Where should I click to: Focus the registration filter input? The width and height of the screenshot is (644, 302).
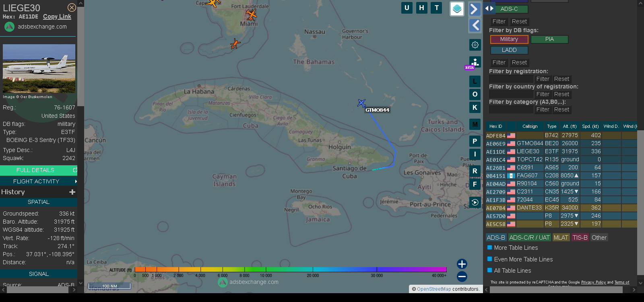(511, 79)
